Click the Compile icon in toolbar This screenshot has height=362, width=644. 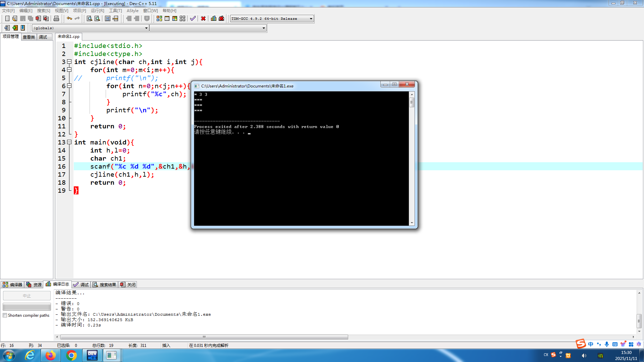(159, 18)
